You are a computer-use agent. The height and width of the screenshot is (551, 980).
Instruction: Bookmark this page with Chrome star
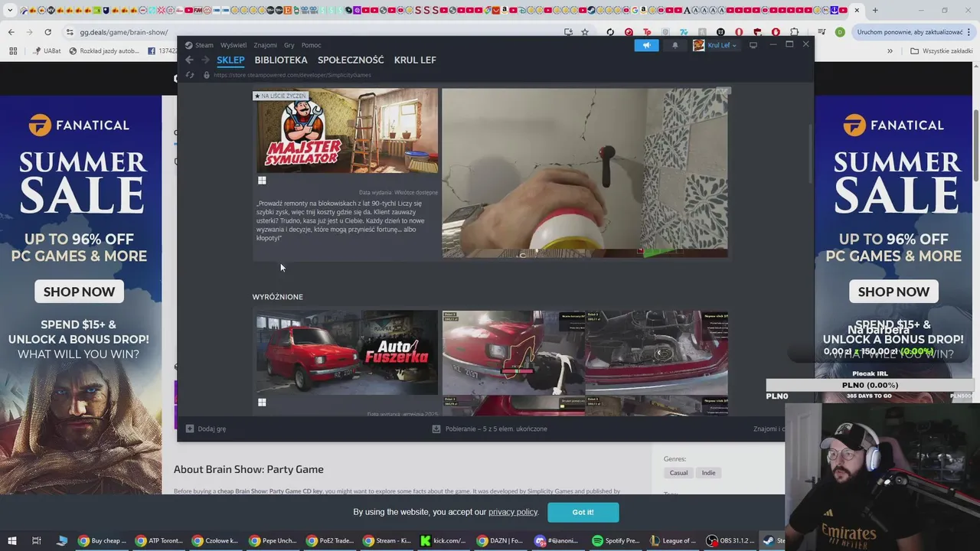click(585, 32)
